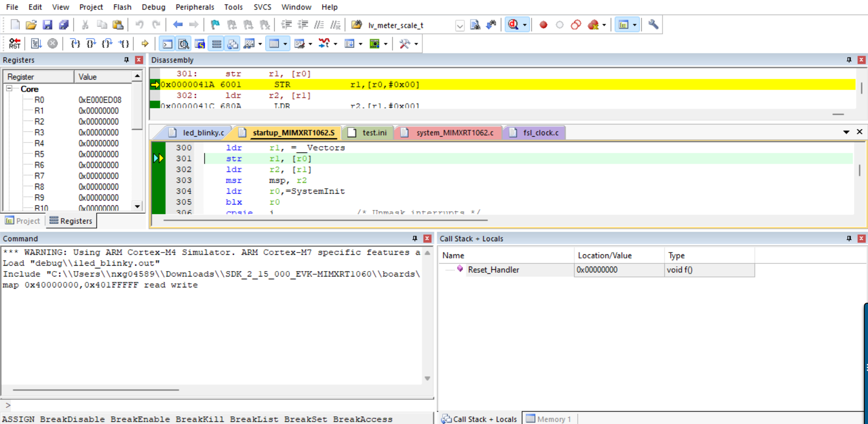868x424 pixels.
Task: Open the Debug menu
Action: pos(153,7)
